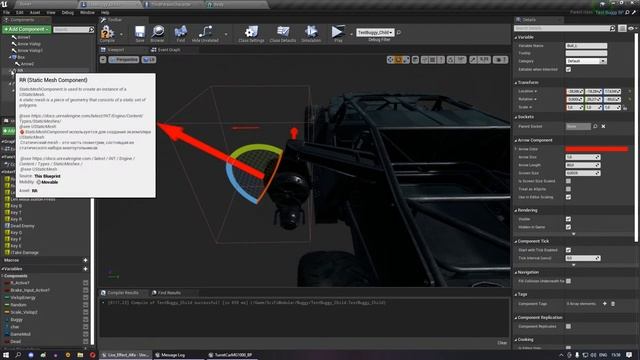The image size is (640, 360).
Task: Open the Perspective view mode dropdown
Action: click(124, 60)
